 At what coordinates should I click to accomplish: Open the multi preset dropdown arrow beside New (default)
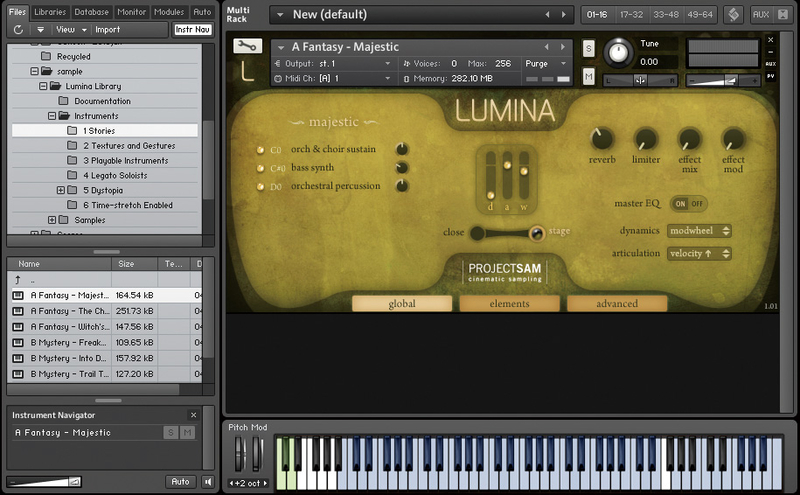[280, 15]
